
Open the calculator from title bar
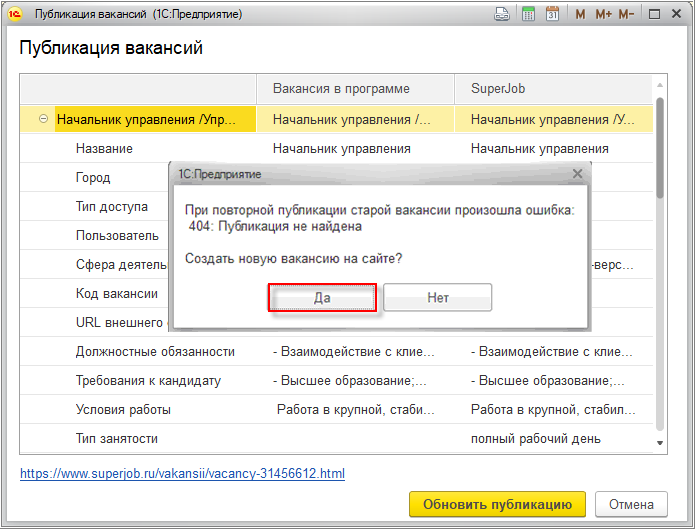click(527, 15)
